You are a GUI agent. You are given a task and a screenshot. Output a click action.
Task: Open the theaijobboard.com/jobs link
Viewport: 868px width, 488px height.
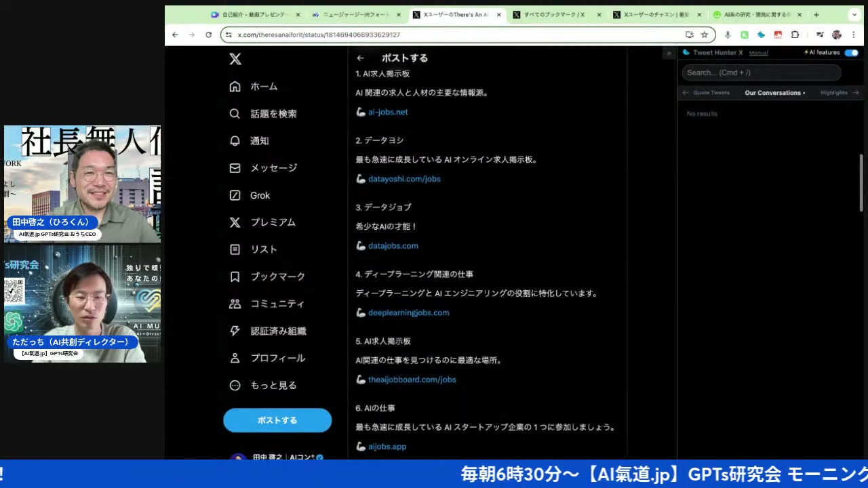coord(412,380)
